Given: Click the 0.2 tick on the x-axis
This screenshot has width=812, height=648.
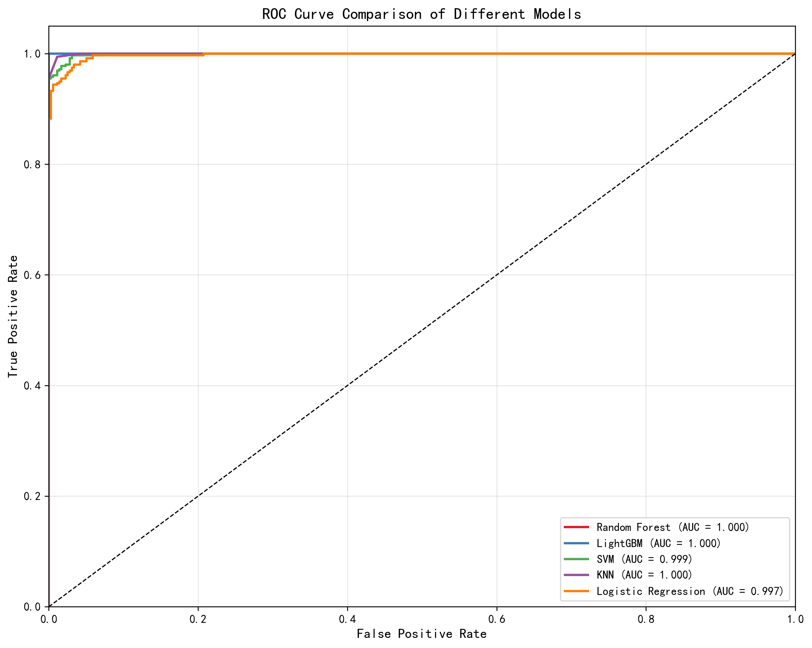Looking at the screenshot, I should tap(198, 619).
